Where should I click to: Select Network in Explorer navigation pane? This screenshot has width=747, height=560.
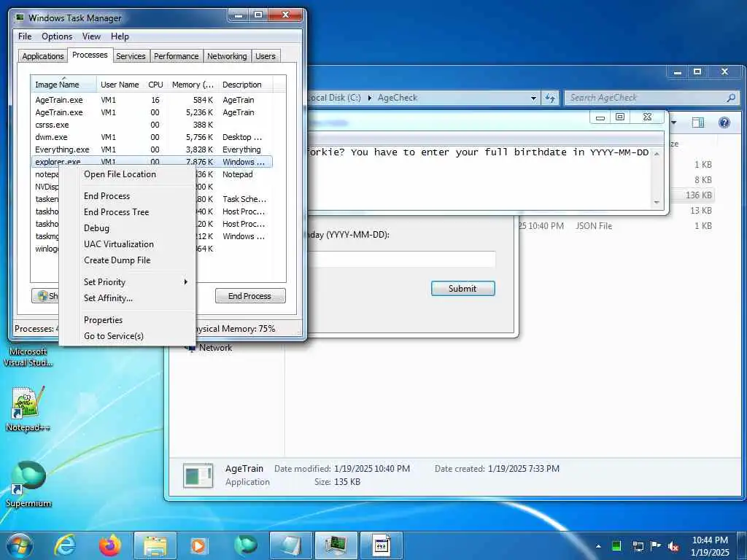(x=215, y=348)
